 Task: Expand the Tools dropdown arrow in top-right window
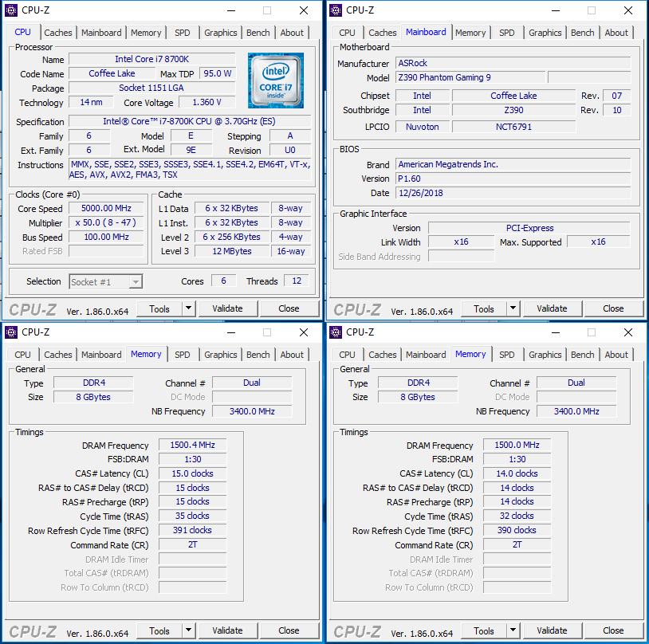click(x=513, y=308)
